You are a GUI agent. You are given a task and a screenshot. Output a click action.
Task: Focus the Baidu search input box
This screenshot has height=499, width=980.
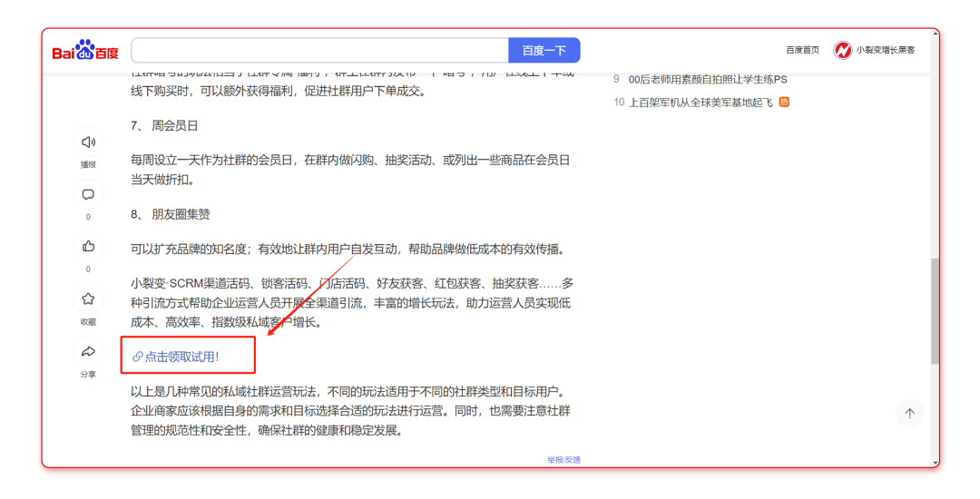tap(319, 51)
